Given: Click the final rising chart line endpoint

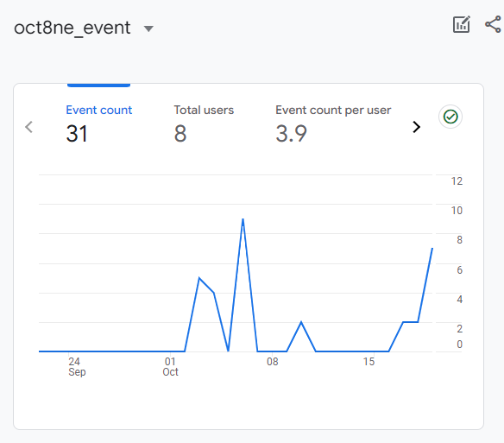Looking at the screenshot, I should (432, 249).
